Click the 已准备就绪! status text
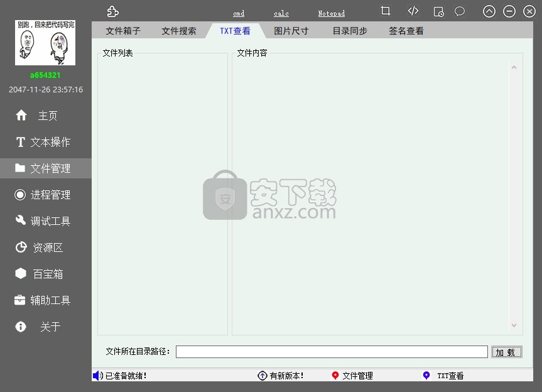The image size is (542, 392). [x=126, y=376]
